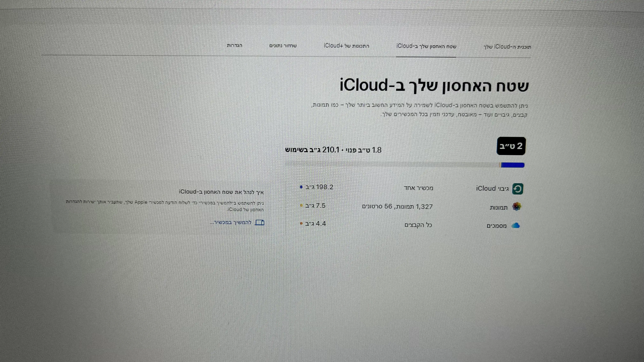Screen dimensions: 644x362
Task: Open the להמשיך במכשיר link
Action: click(x=231, y=222)
